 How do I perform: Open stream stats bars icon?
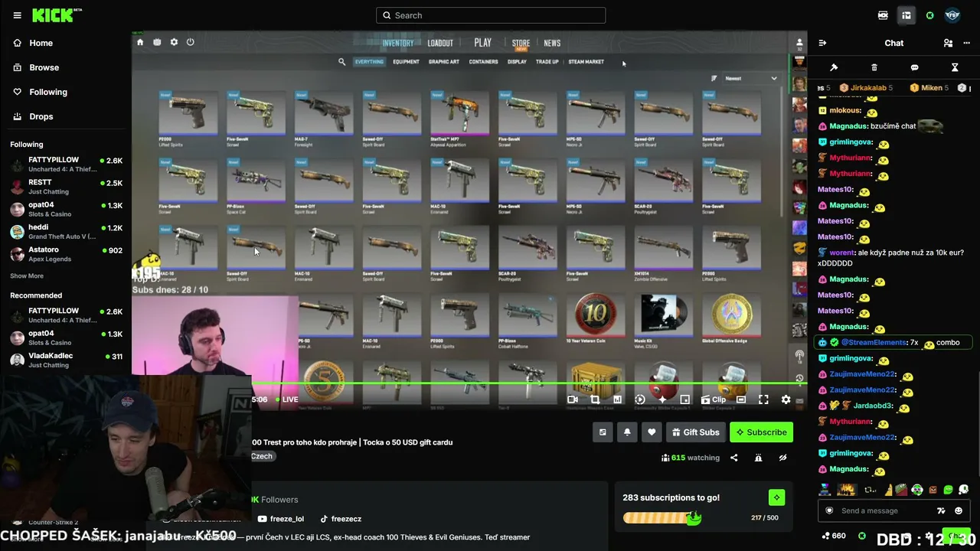(x=617, y=399)
